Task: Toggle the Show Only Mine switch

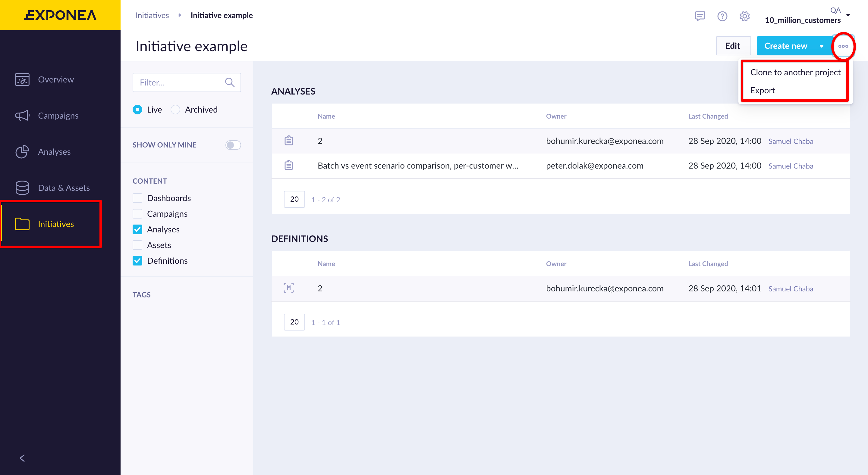Action: point(233,145)
